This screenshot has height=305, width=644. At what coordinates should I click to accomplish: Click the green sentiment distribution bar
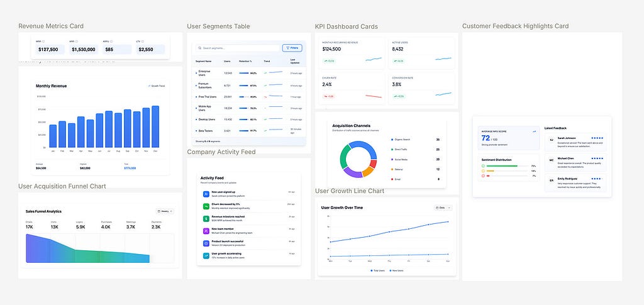coord(503,166)
